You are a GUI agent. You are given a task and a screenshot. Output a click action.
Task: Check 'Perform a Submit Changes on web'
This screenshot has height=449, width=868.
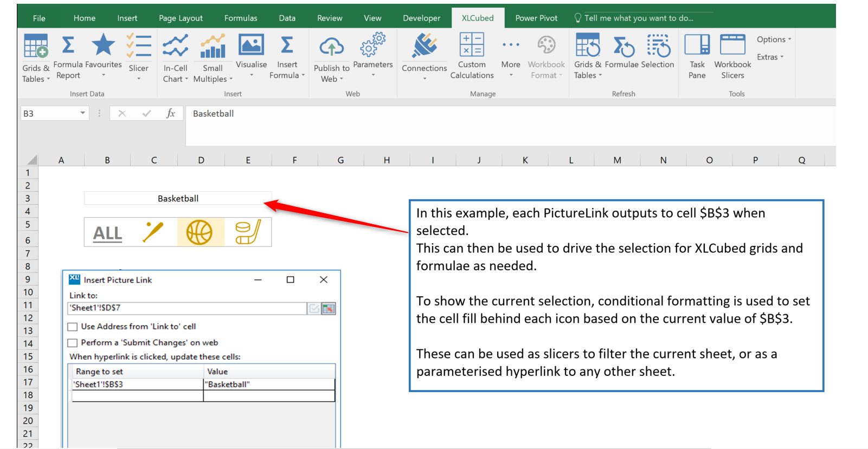pyautogui.click(x=73, y=343)
